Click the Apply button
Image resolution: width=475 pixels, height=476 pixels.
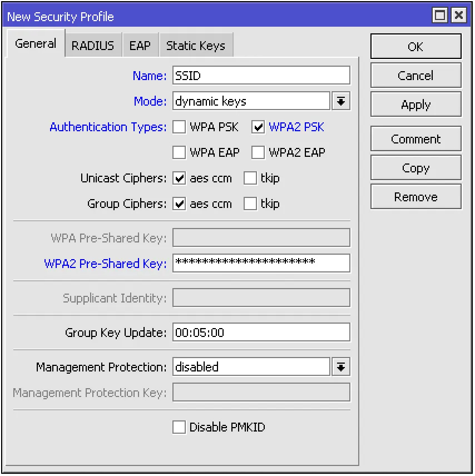pos(415,105)
